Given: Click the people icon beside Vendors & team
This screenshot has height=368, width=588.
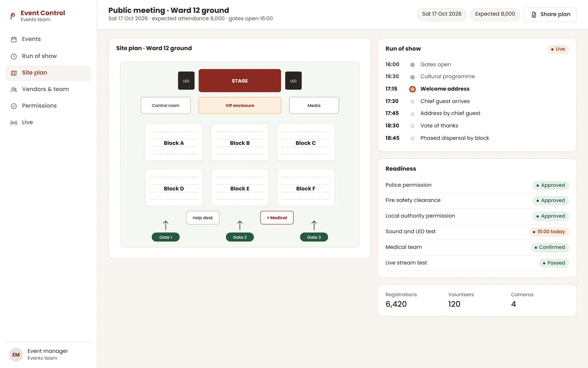Looking at the screenshot, I should [x=14, y=89].
